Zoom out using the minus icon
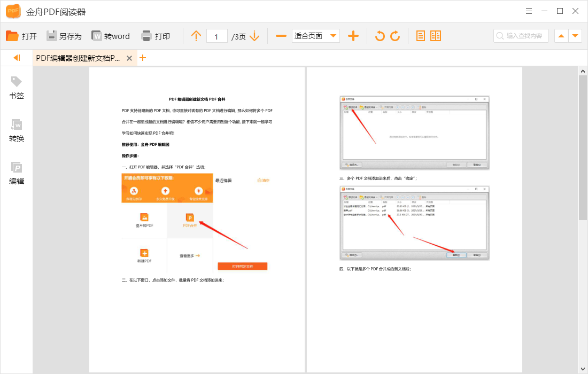The height and width of the screenshot is (374, 588). click(281, 36)
